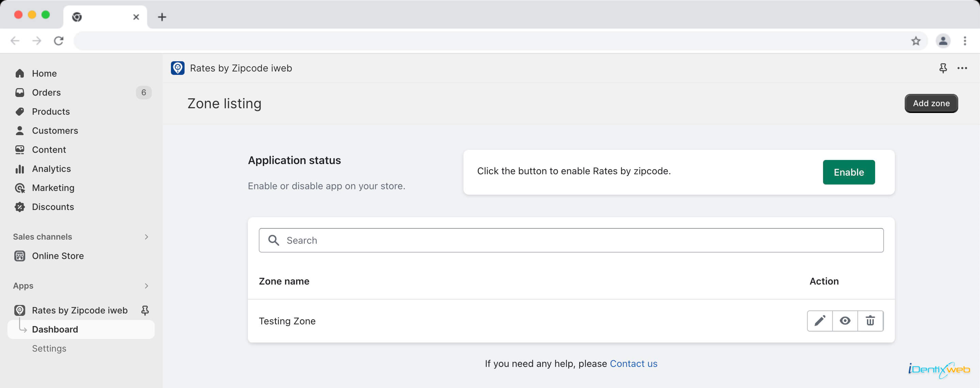The height and width of the screenshot is (388, 980).
Task: Open Rates by Zipcode iweb app in sidebar
Action: 80,310
